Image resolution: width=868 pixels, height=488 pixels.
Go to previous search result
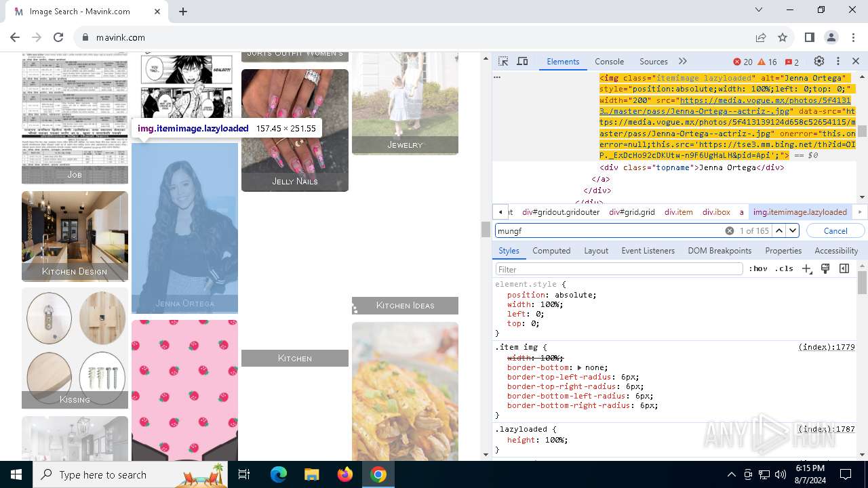click(779, 230)
